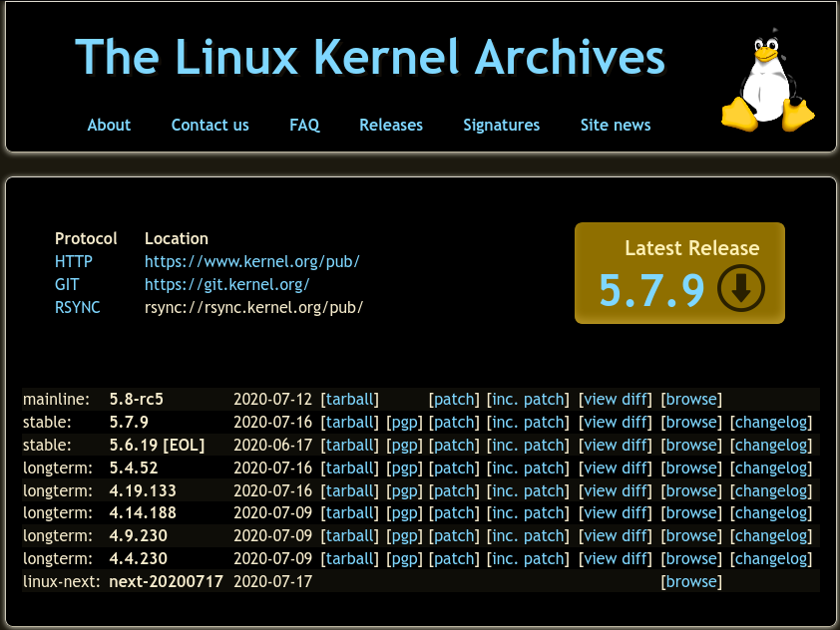Viewport: 840px width, 630px height.
Task: Click the Location column header
Action: click(177, 238)
